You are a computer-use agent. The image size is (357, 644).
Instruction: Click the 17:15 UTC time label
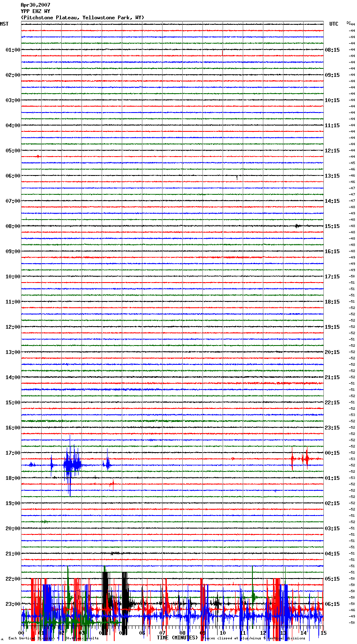coord(332,277)
